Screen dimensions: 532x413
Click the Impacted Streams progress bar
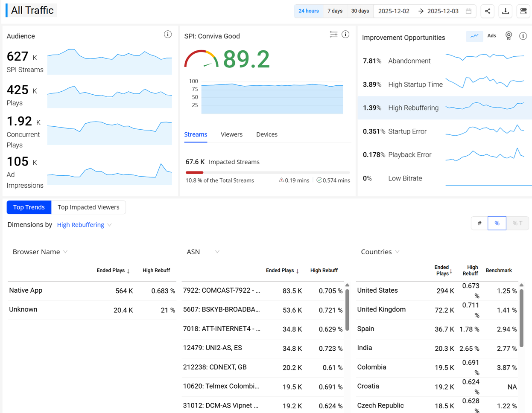[x=267, y=172]
